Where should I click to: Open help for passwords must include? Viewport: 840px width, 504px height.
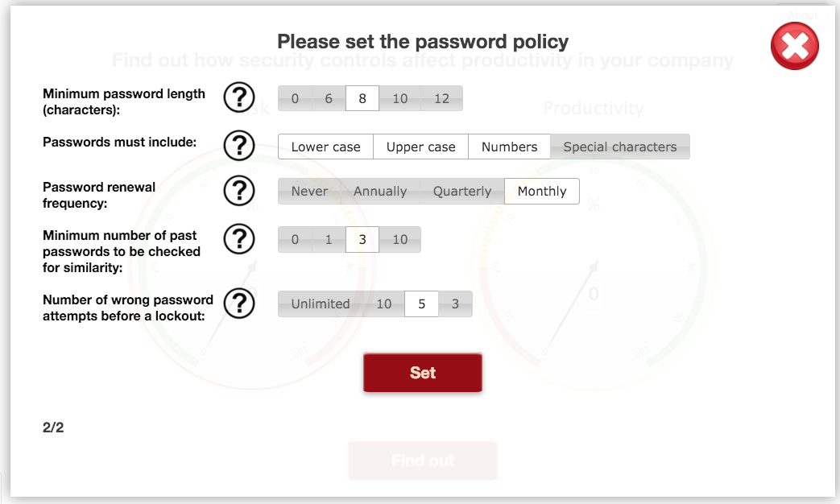point(238,146)
